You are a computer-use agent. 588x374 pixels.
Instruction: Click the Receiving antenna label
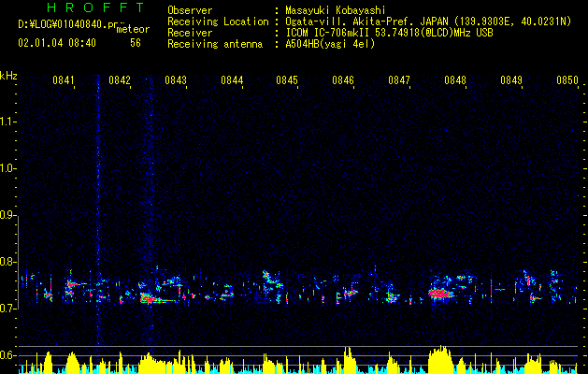[x=215, y=44]
